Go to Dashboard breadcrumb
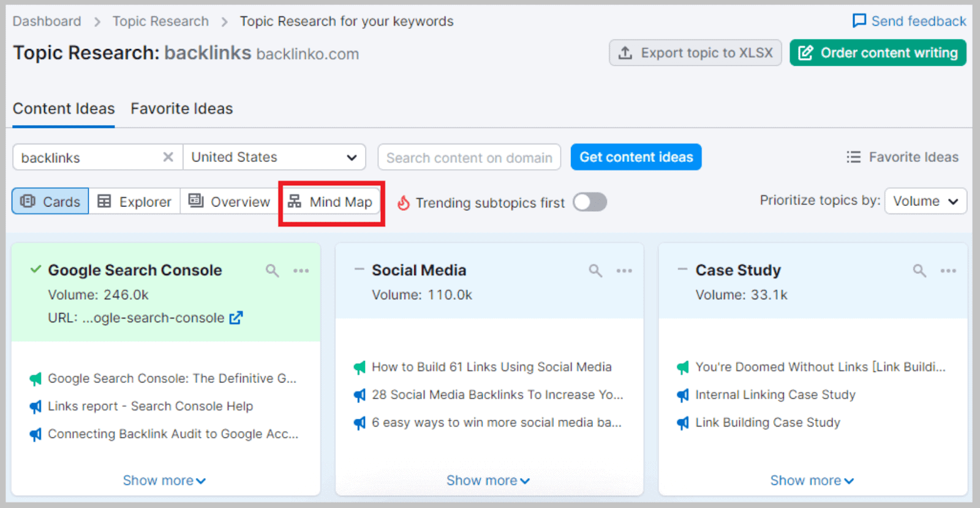Viewport: 980px width, 508px height. coord(47,21)
